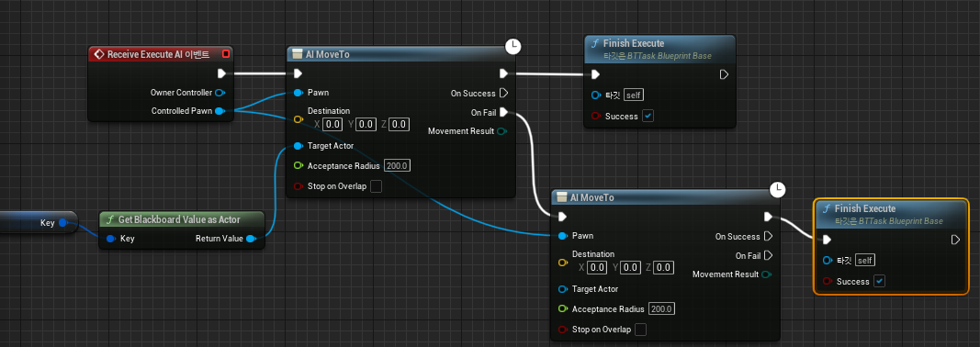Viewport: 980px width, 347px height.
Task: Click the connected Target Actor pin of first AI MoveTo
Action: pos(299,146)
